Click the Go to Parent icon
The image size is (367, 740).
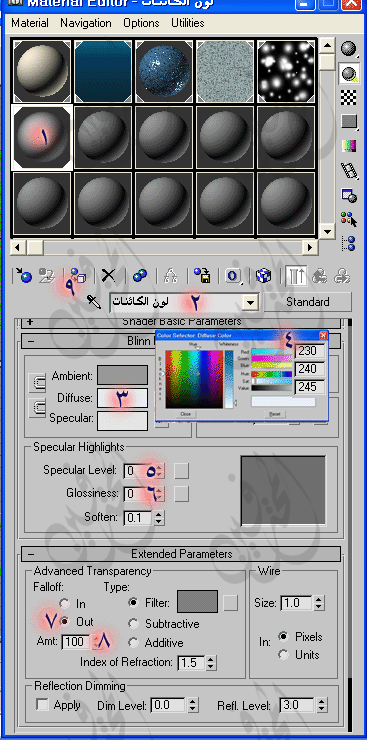320,276
